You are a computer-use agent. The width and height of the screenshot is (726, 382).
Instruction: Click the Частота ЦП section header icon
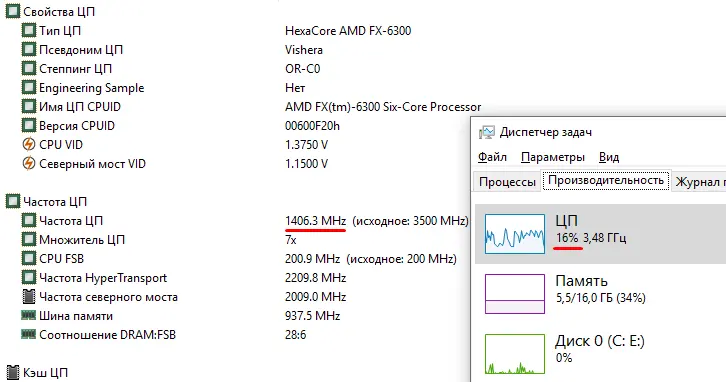coord(13,201)
